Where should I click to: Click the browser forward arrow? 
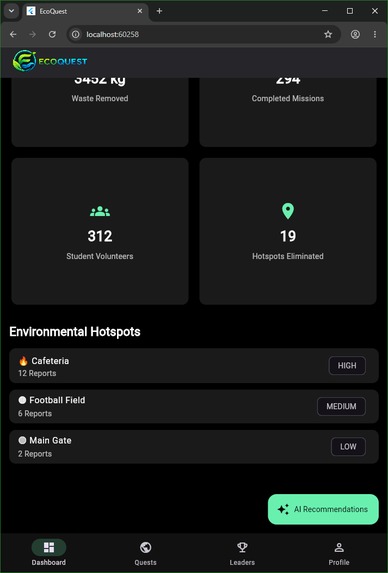33,34
